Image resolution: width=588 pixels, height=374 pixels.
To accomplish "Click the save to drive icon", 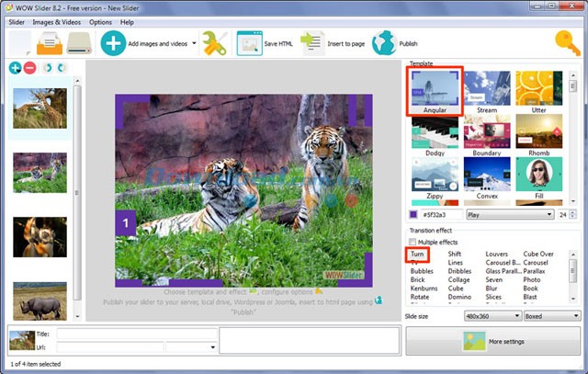I will tap(80, 42).
